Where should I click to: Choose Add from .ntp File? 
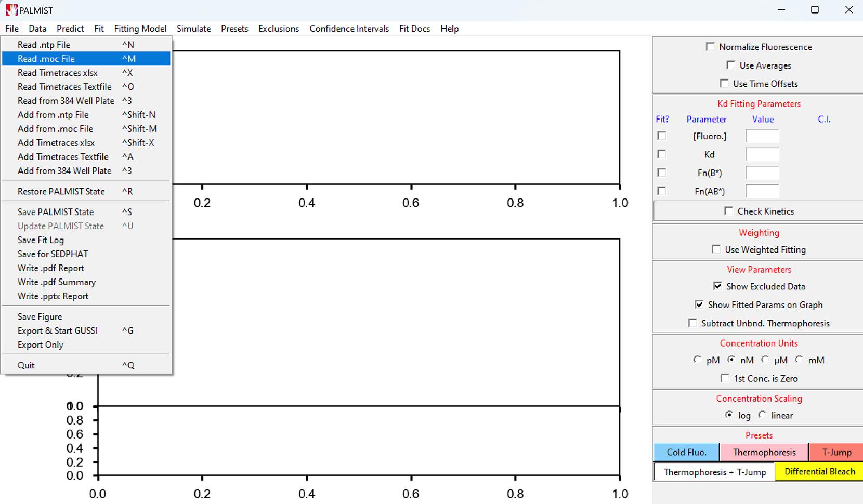(x=86, y=115)
